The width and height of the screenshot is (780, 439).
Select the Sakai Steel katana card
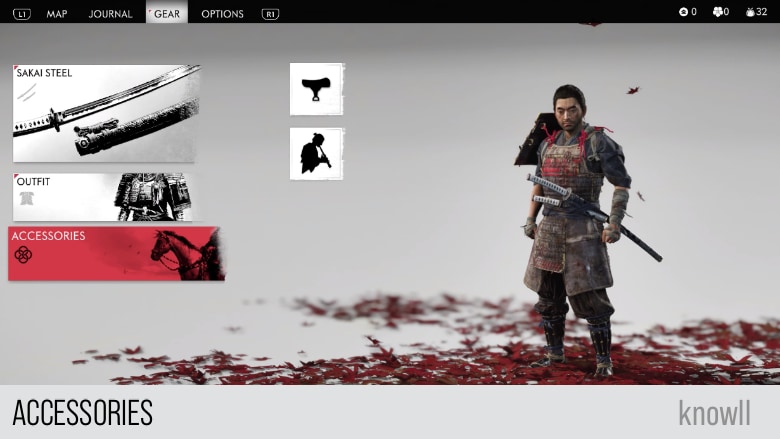106,113
